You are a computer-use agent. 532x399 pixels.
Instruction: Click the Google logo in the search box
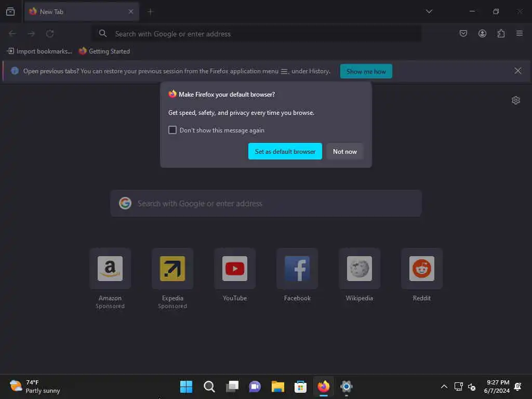(125, 203)
